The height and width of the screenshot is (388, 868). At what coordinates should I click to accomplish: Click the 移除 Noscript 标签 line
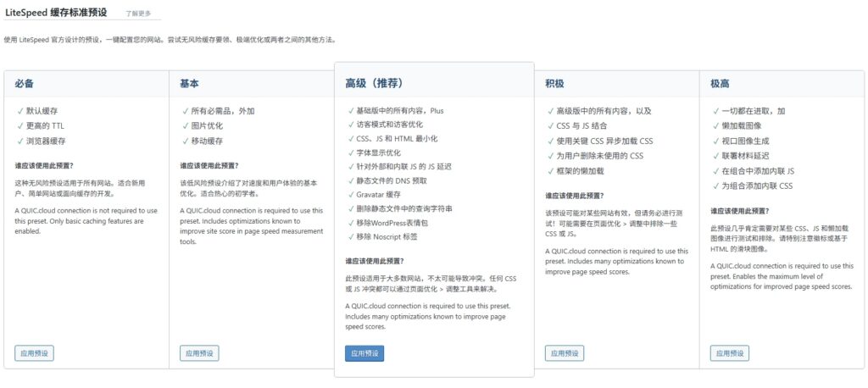(387, 236)
